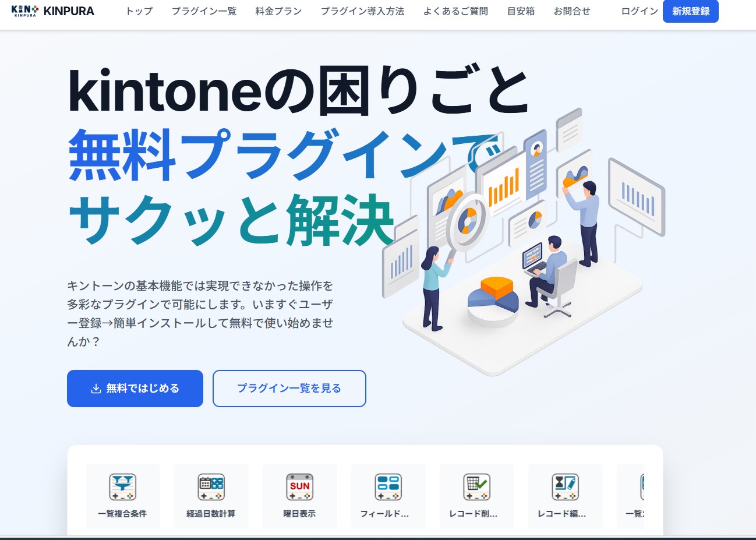The width and height of the screenshot is (756, 540).
Task: Open the フィールド... plugin icon
Action: (388, 487)
